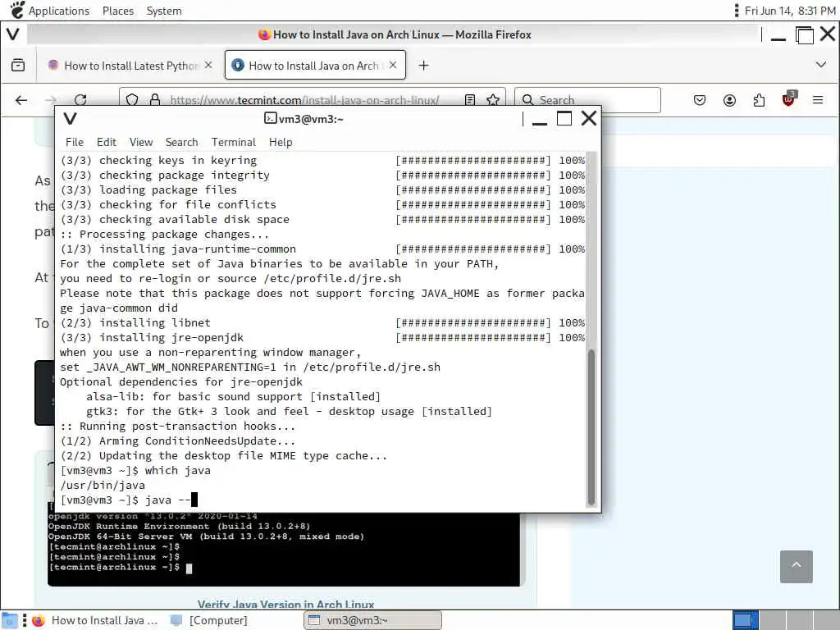Open Firefox window menu V icon
Screen dimensions: 840x630
click(13, 34)
